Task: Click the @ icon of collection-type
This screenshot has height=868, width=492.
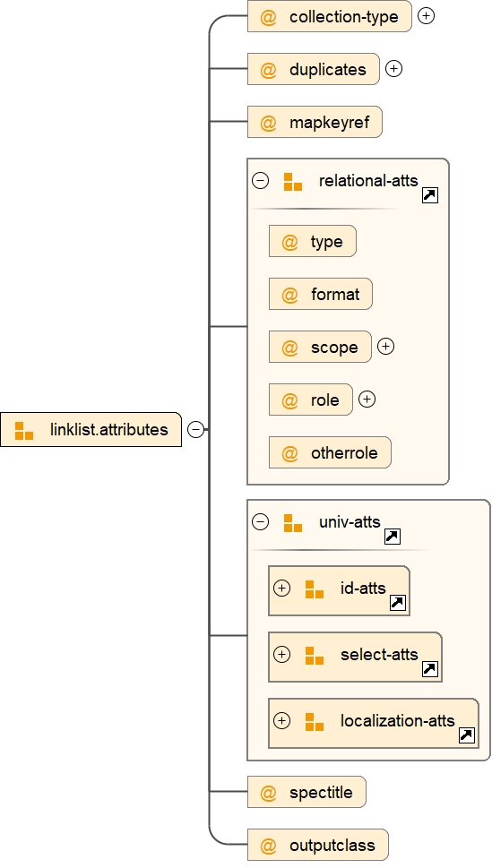Action: [x=268, y=17]
